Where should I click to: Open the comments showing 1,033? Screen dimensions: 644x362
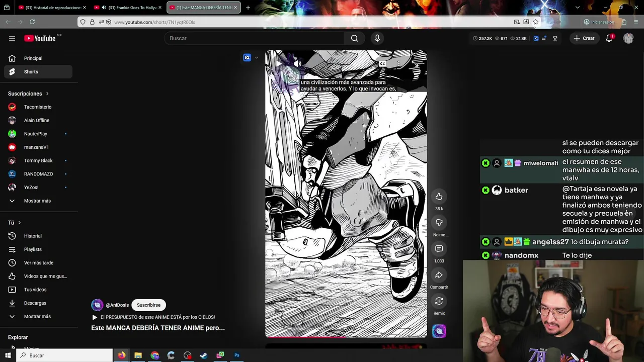[439, 249]
